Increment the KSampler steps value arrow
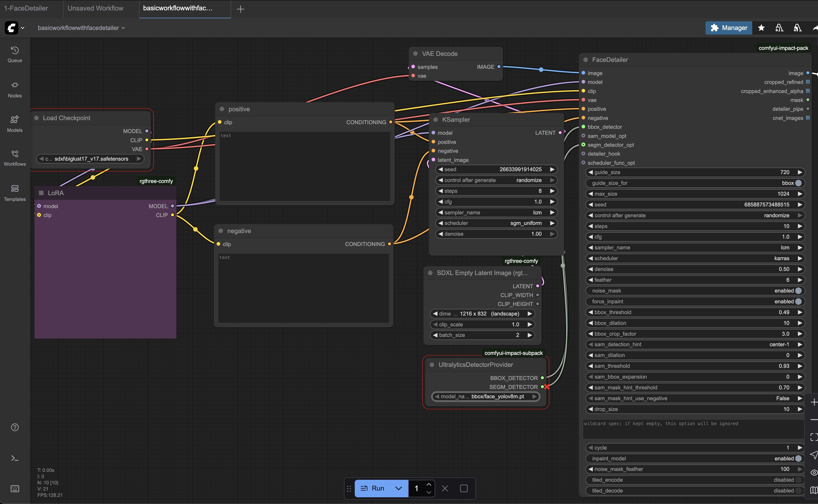The image size is (818, 504). point(552,191)
